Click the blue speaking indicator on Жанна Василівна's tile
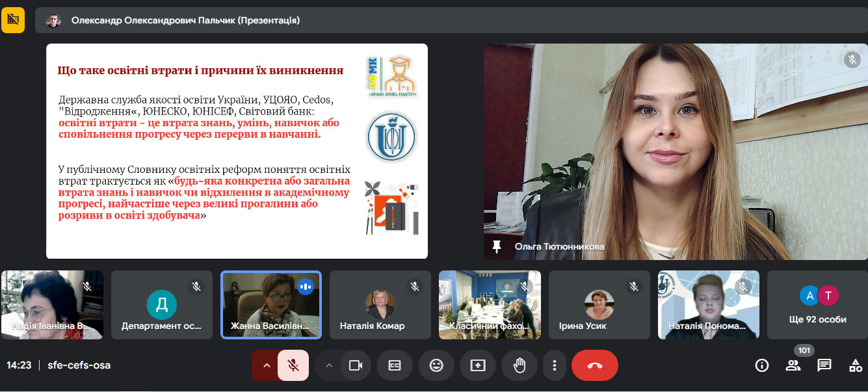Screen dimensions: 868x392 click(x=306, y=286)
